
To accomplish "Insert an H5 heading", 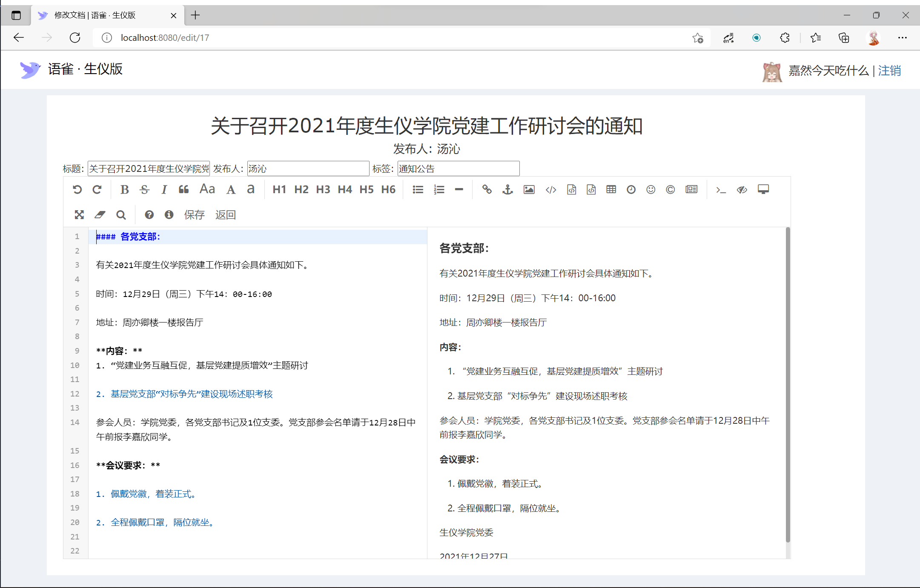I will (x=367, y=190).
